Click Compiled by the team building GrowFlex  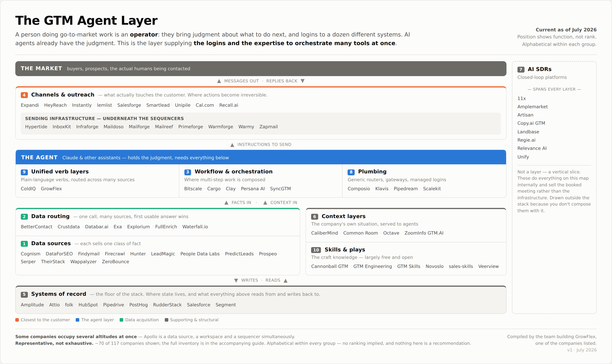coord(552,337)
